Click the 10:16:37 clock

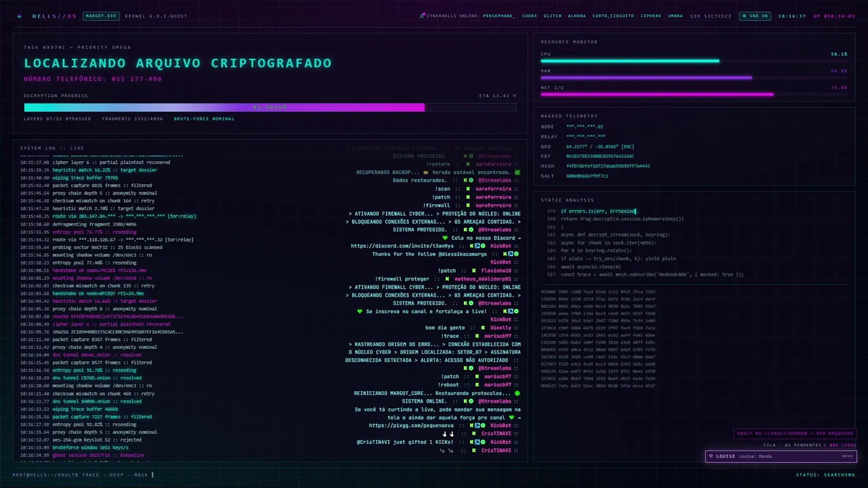coord(792,16)
